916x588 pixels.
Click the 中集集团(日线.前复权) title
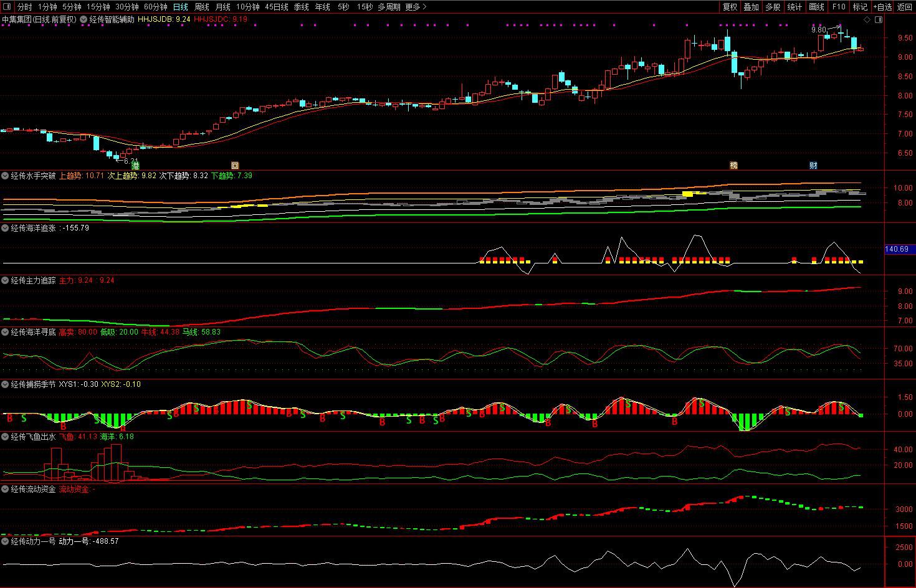click(x=39, y=19)
